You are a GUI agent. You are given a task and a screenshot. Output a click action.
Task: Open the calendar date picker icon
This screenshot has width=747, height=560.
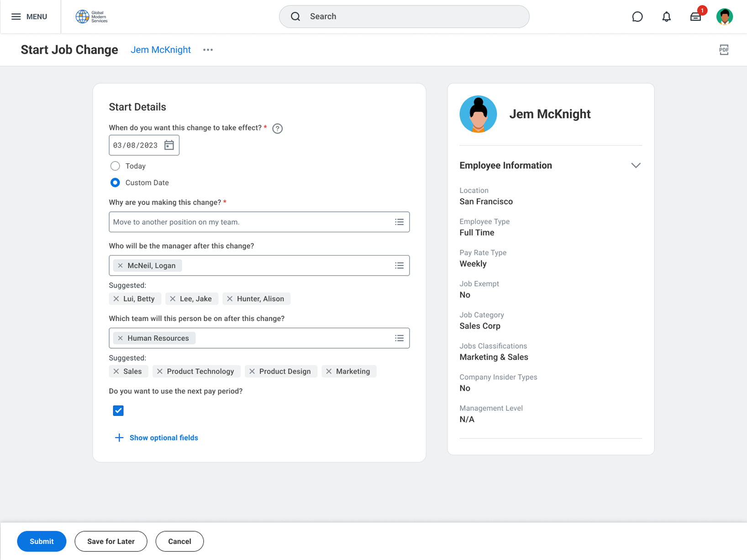point(169,145)
